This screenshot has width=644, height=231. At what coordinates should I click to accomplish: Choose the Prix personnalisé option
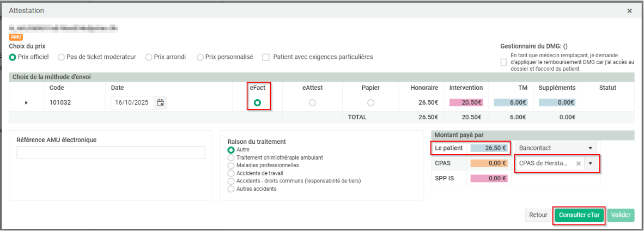click(x=200, y=57)
